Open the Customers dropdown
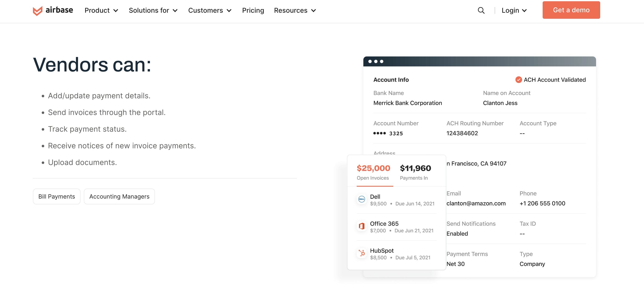 (x=210, y=10)
